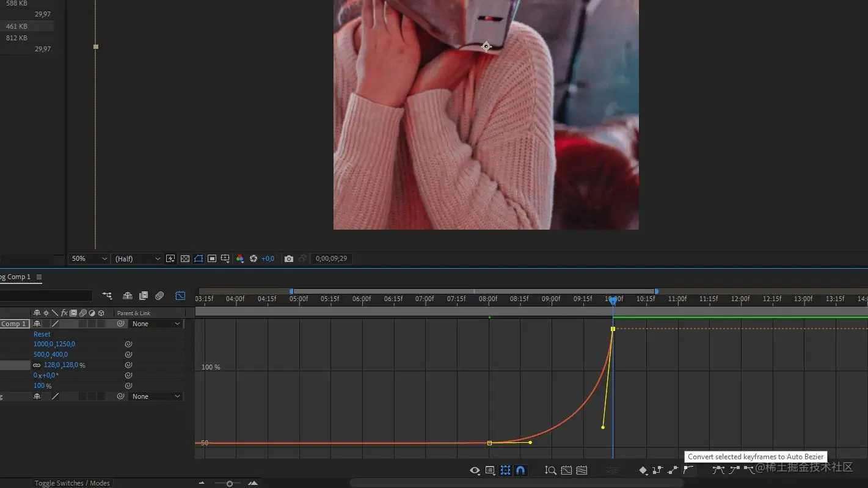Select the yellow keyframe at top of curve
This screenshot has width=868, height=488.
(x=613, y=329)
